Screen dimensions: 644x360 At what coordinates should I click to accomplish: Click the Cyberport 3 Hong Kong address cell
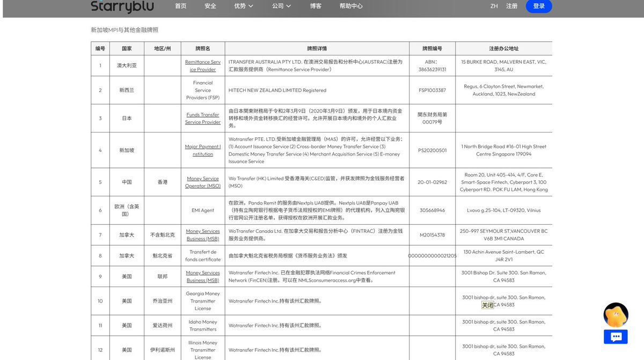[503, 182]
